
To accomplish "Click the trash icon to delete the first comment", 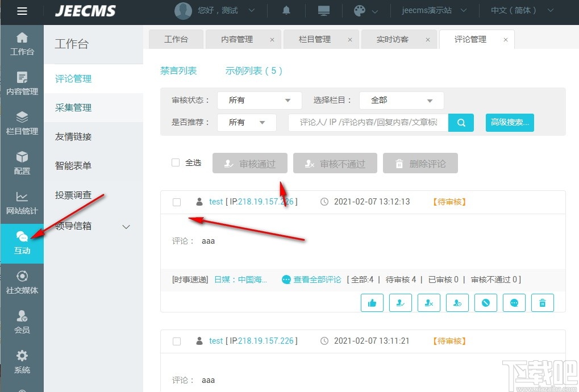I will 542,303.
